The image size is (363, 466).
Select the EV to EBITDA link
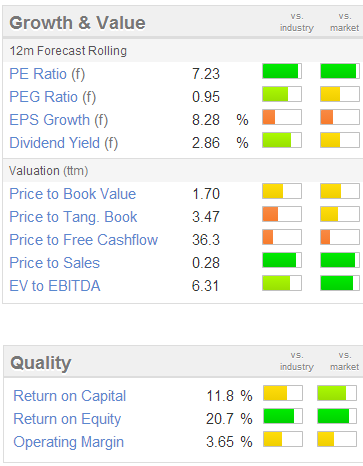(x=55, y=286)
